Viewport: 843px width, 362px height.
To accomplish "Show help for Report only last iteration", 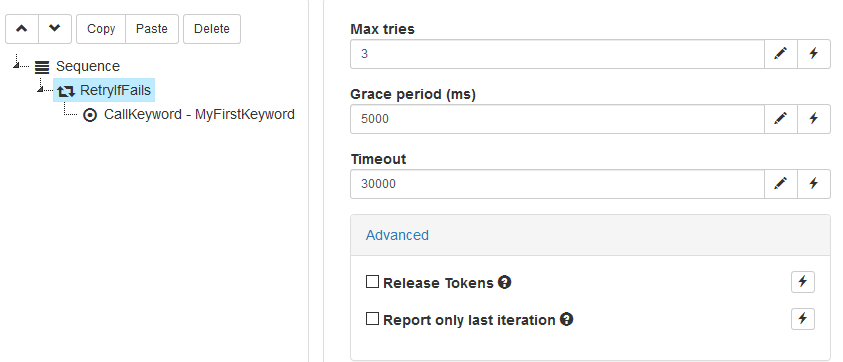I will click(566, 320).
